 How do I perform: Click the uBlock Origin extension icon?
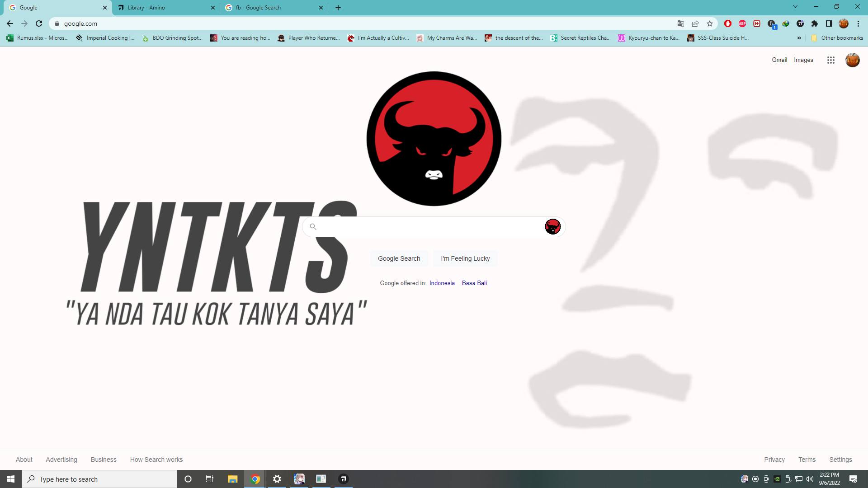click(728, 23)
